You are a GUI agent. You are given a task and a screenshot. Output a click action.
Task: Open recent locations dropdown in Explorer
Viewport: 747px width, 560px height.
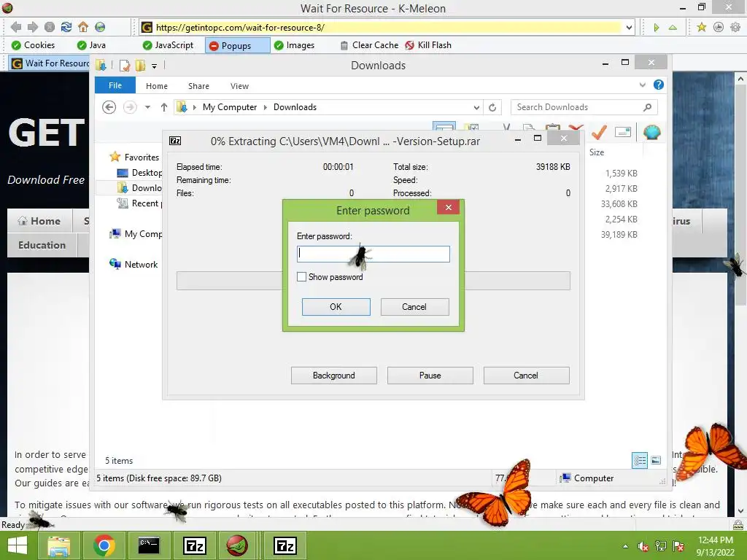pos(147,107)
